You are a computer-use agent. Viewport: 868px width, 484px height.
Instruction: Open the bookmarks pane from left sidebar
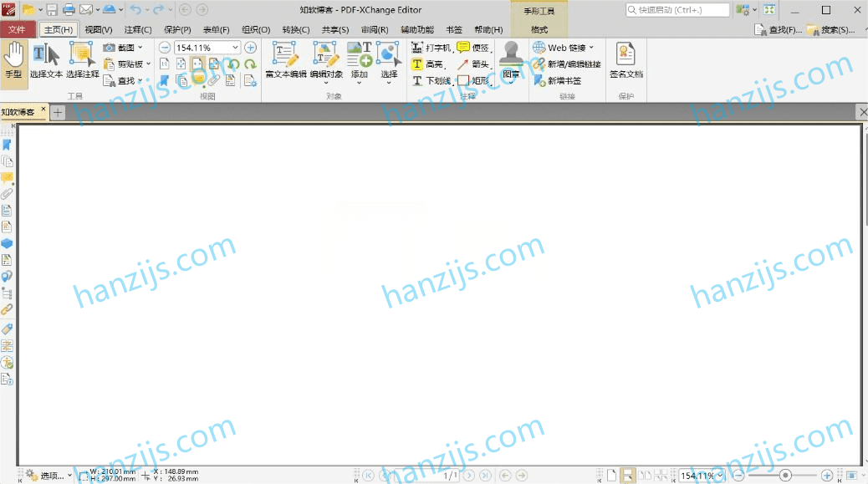click(7, 145)
